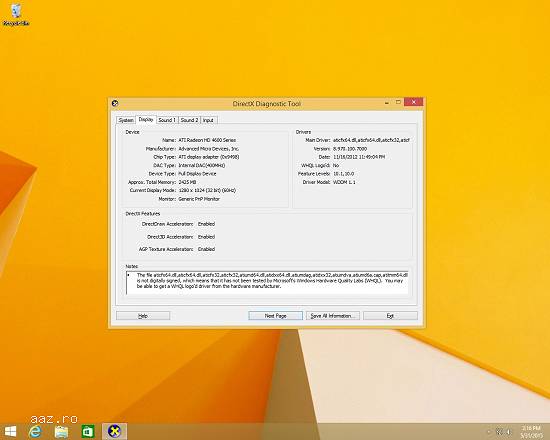The height and width of the screenshot is (440, 550).
Task: Click the '1280 x 1024 (32 bit)' display mode
Action: coord(207,190)
